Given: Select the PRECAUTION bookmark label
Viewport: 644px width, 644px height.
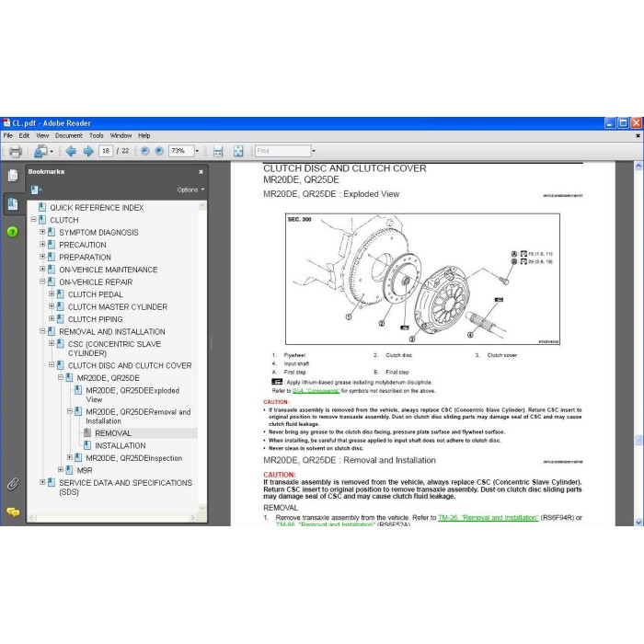Looking at the screenshot, I should coord(83,245).
